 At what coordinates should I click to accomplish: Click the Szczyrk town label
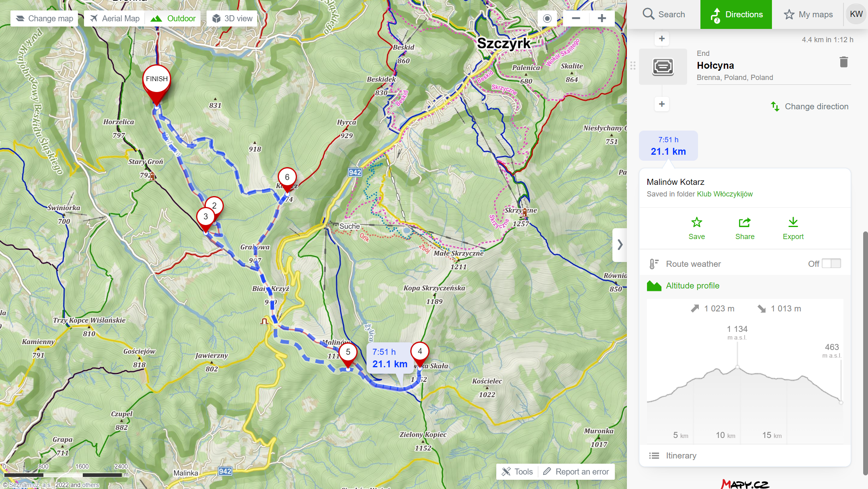click(x=504, y=43)
